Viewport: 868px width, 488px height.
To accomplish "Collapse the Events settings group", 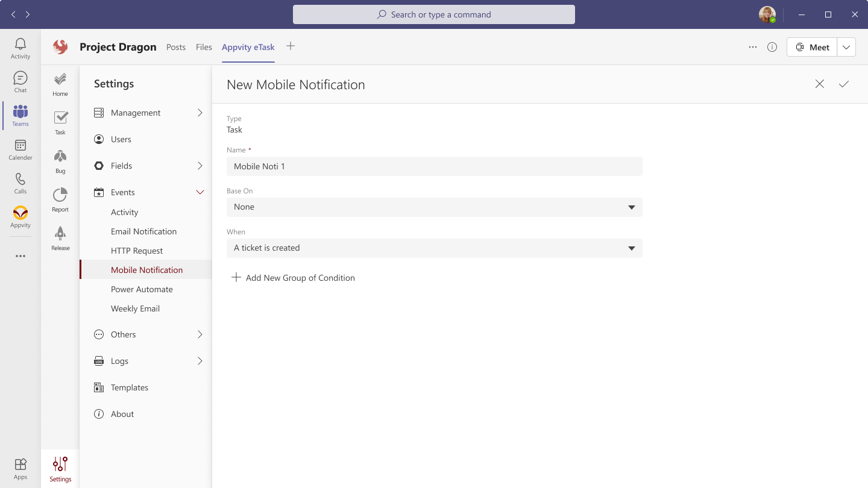I will pyautogui.click(x=200, y=192).
